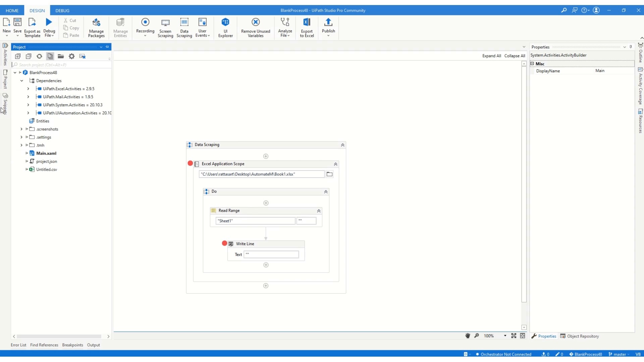Click the Publish icon
Screen dimensions: 644x362
[328, 22]
